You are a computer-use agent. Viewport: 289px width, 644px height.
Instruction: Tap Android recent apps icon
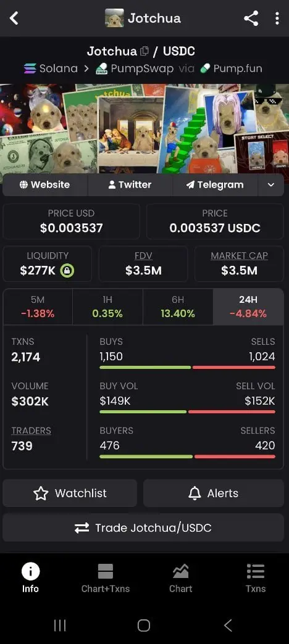(60, 625)
